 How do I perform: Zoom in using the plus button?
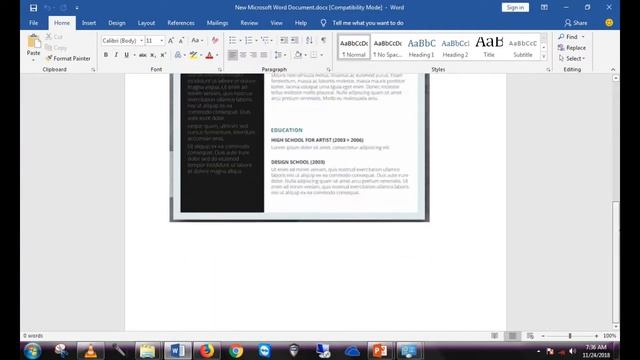(596, 336)
